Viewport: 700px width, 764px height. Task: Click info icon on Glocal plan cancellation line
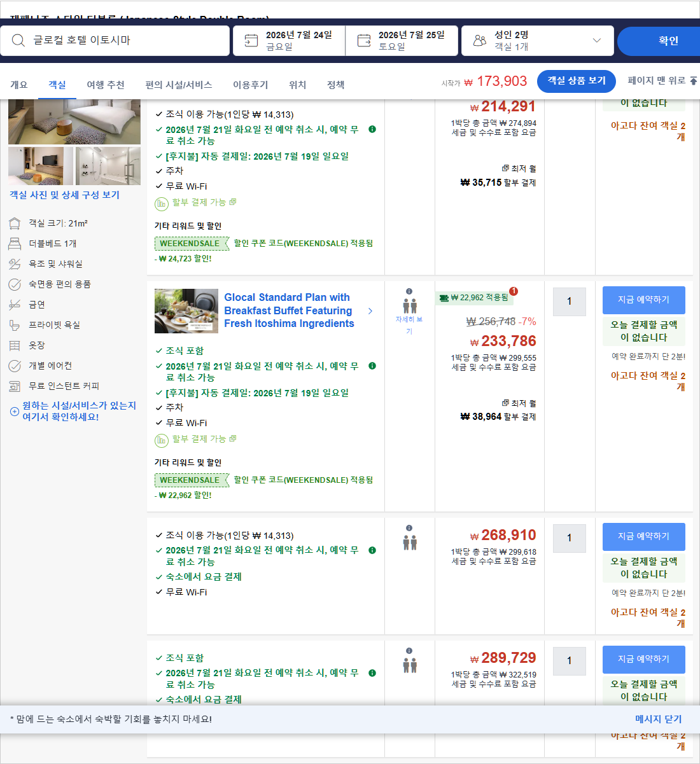372,366
